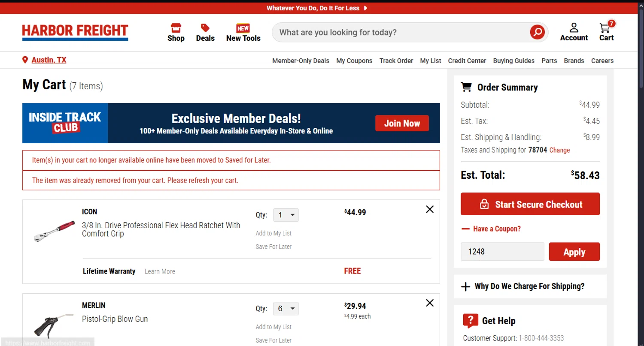Remove the MERLIN blow gun from cart
This screenshot has width=644, height=346.
(430, 303)
